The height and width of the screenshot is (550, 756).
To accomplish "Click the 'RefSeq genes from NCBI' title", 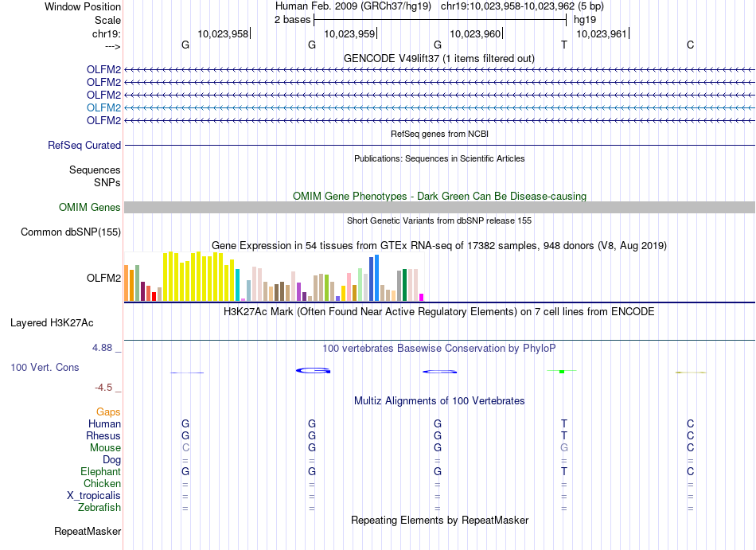I will tap(439, 134).
